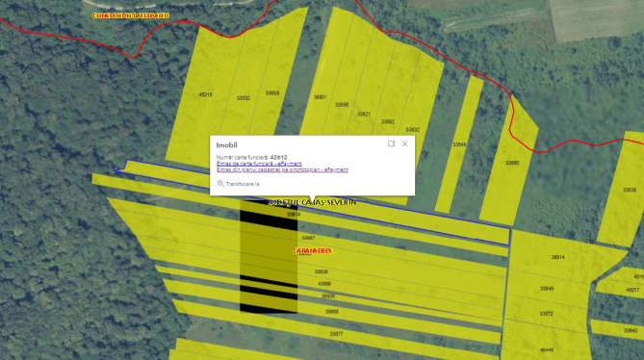Image resolution: width=644 pixels, height=360 pixels.
Task: Click the CONSTANTIN DAICOVICIU locality label
Action: coord(131,15)
